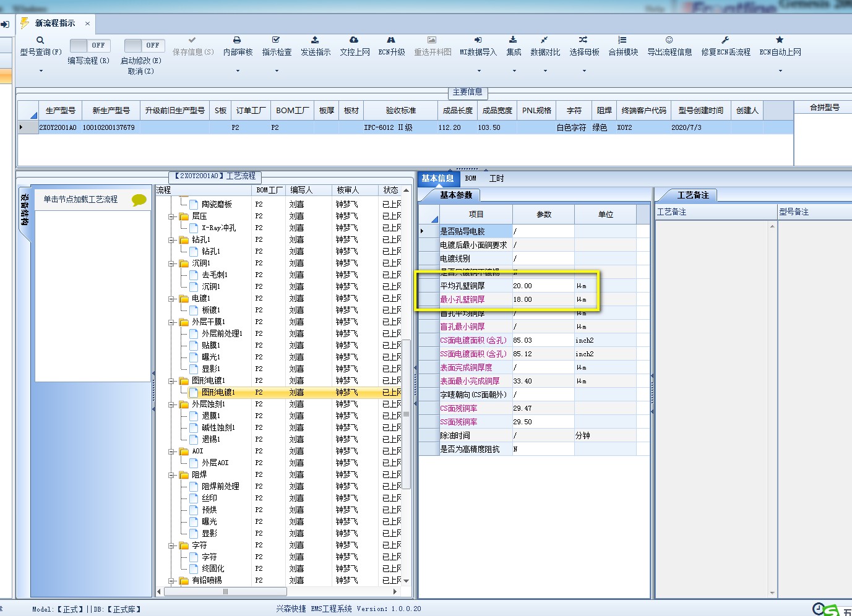Click the 修复ECN丢流程 wrench icon

pyautogui.click(x=725, y=40)
